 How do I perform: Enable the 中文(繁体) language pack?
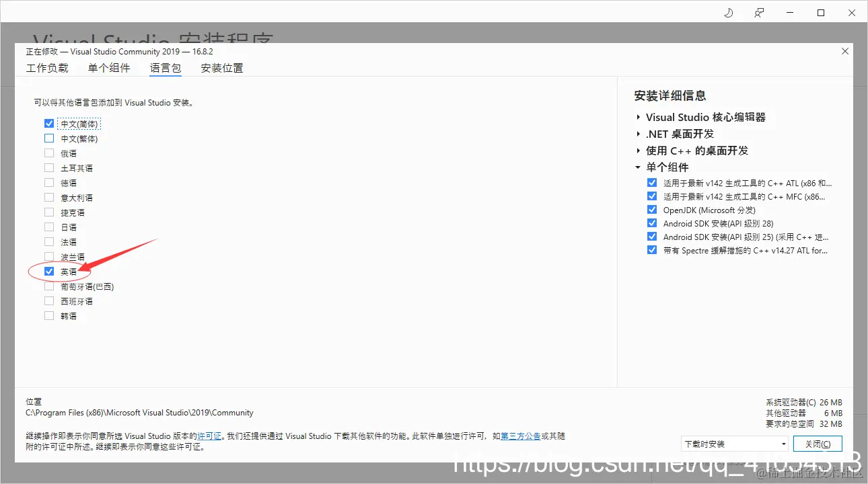point(48,138)
